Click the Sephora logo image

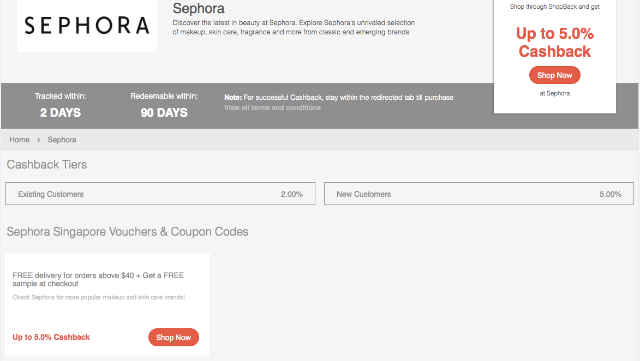pos(87,26)
